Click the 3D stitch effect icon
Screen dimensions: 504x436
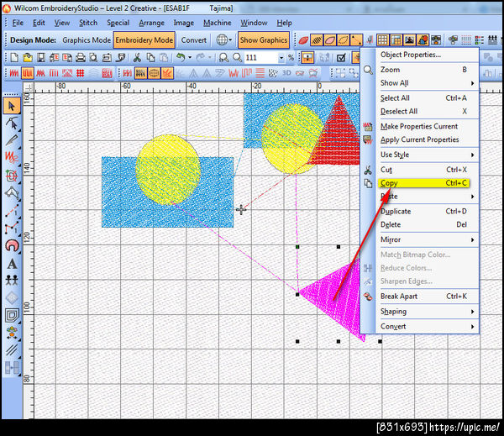tap(286, 73)
